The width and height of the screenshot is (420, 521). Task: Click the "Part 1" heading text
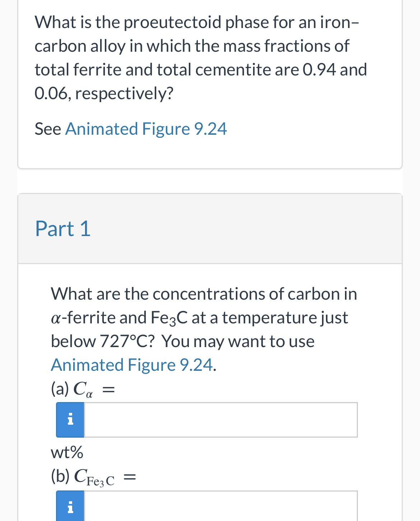[63, 229]
